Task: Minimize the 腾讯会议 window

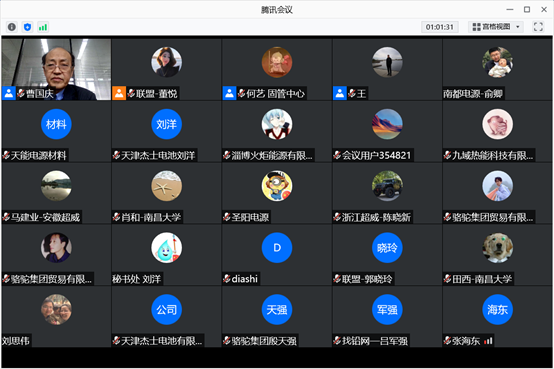Action: pos(509,10)
